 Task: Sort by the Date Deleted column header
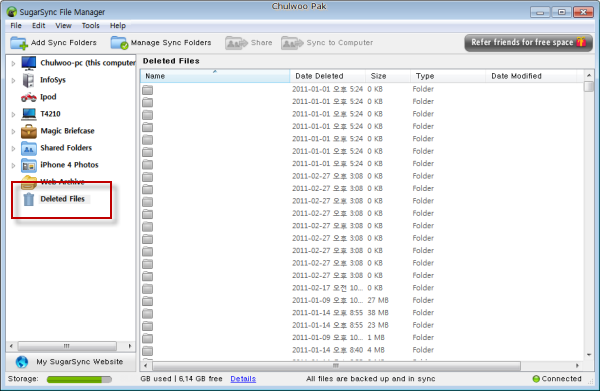click(328, 76)
